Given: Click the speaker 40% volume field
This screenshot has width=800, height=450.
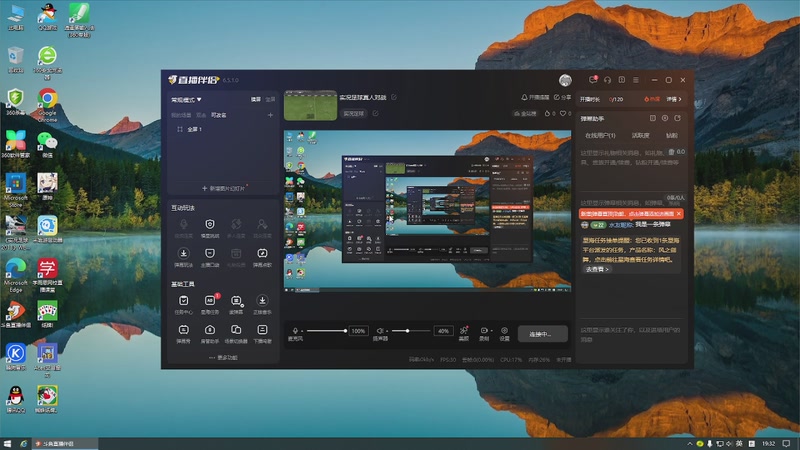Looking at the screenshot, I should point(443,331).
